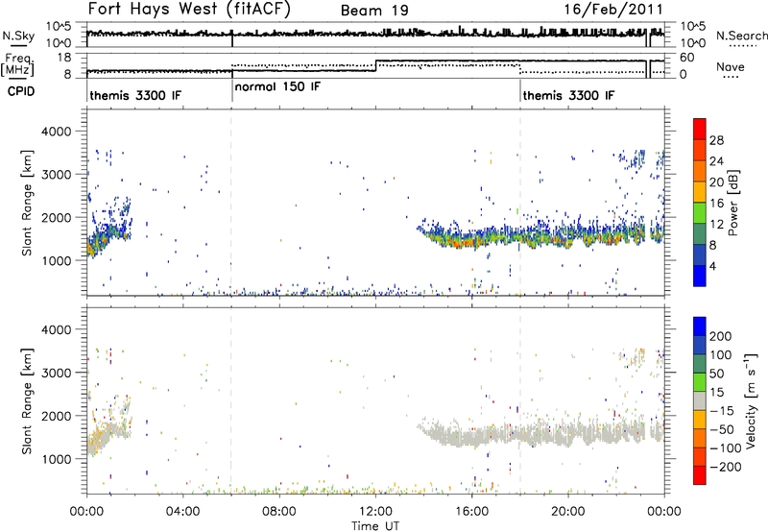Click the 'normal 150 IF' CPID label
768x532 pixels.
click(x=277, y=86)
